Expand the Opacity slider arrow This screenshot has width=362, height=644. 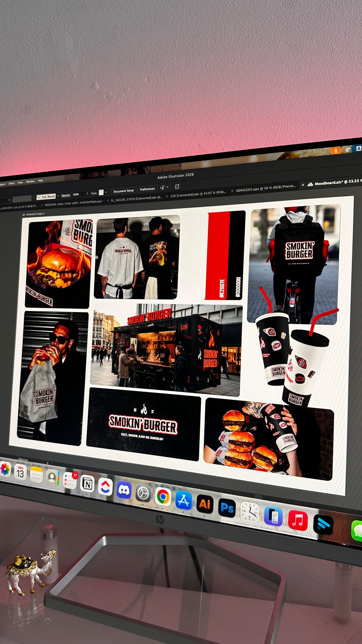[88, 194]
